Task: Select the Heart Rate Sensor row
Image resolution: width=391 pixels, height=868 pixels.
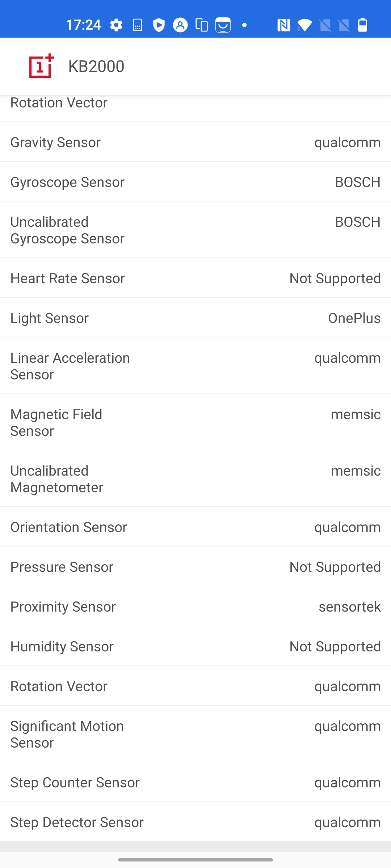Action: point(195,278)
